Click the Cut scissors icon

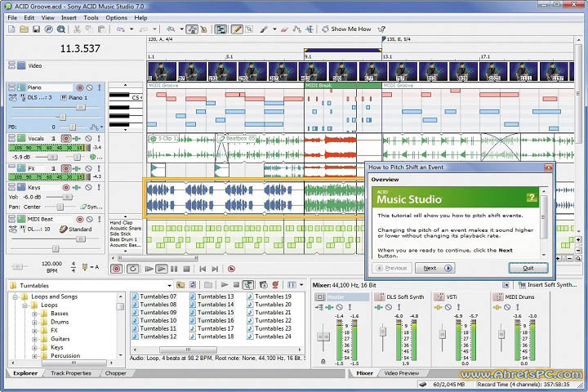tap(77, 29)
